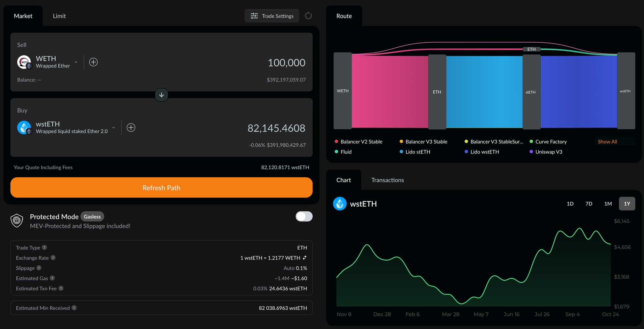Open Trade Type help tooltip icon
Image resolution: width=644 pixels, height=329 pixels.
44,247
